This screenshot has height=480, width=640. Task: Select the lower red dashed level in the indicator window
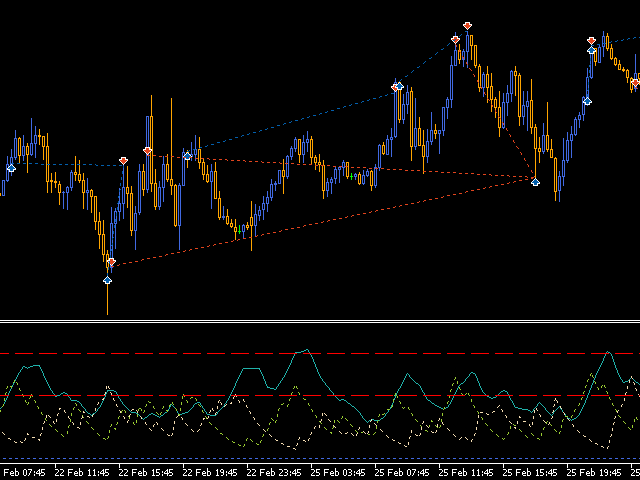[x=320, y=396]
